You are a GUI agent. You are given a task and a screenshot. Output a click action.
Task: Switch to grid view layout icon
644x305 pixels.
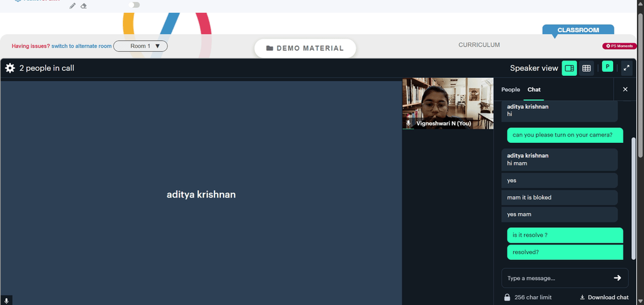click(x=587, y=68)
